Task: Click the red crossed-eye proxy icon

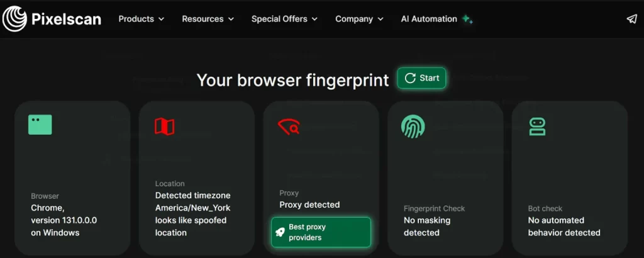Action: 289,126
